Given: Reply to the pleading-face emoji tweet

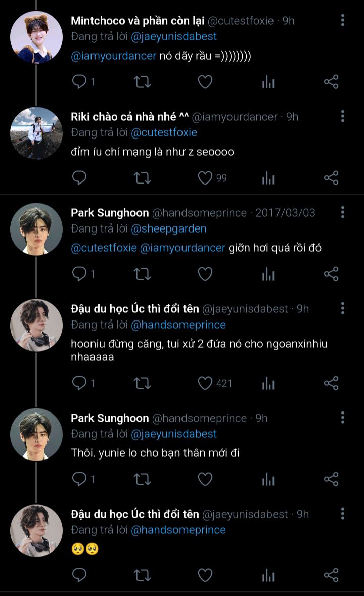Looking at the screenshot, I should coord(79,575).
